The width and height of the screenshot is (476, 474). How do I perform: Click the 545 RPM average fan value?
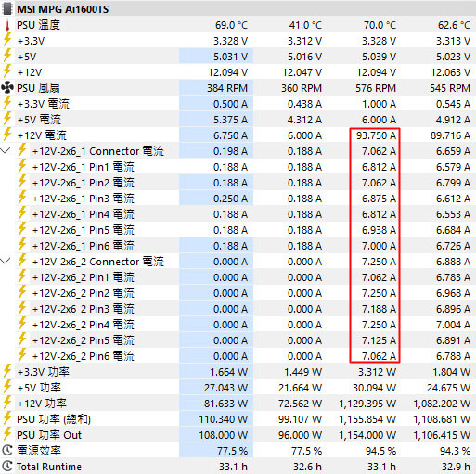[450, 88]
